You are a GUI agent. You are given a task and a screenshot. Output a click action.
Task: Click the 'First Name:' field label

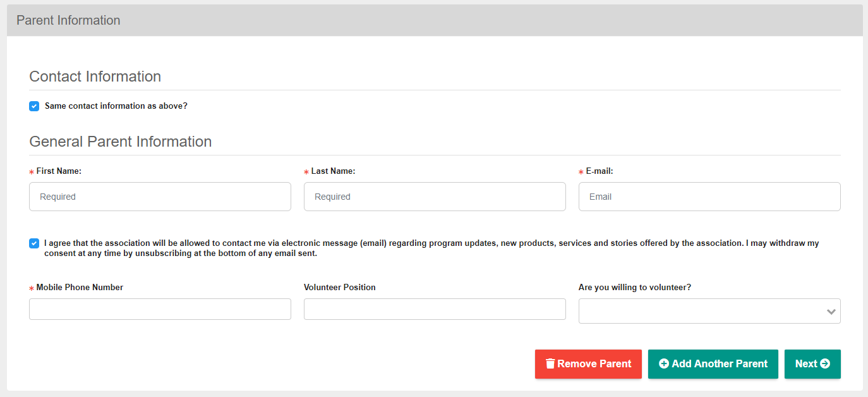tap(59, 171)
